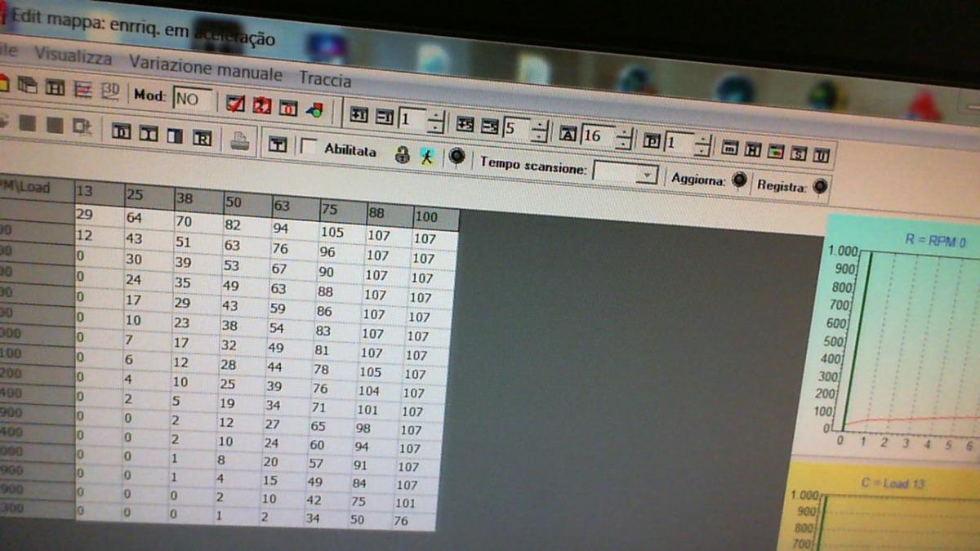Screen dimensions: 980x551
Task: Toggle the Registra record indicator
Action: click(x=820, y=186)
